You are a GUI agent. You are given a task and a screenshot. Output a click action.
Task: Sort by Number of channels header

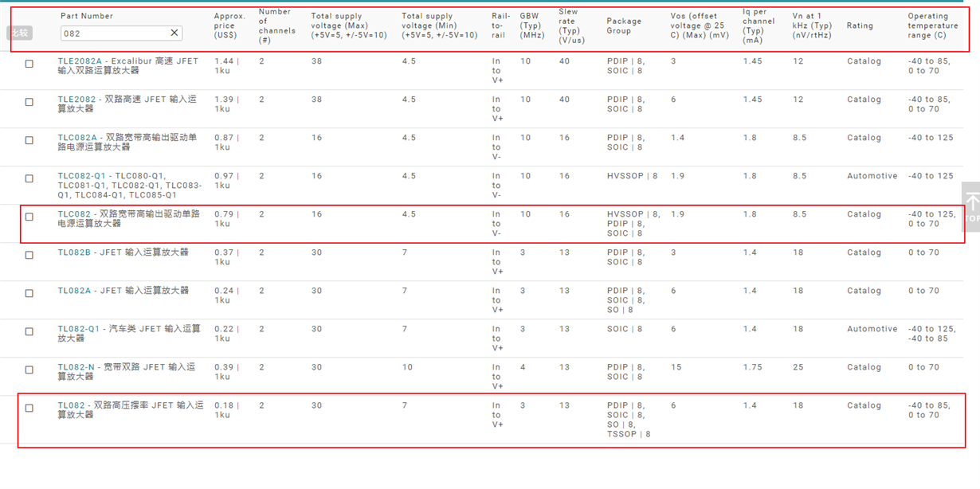point(277,25)
